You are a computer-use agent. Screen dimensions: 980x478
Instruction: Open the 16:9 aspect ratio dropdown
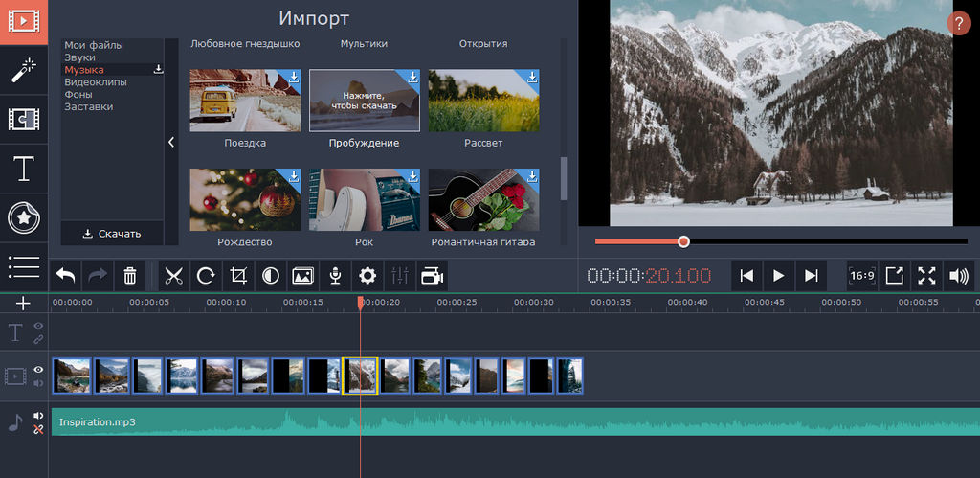861,276
